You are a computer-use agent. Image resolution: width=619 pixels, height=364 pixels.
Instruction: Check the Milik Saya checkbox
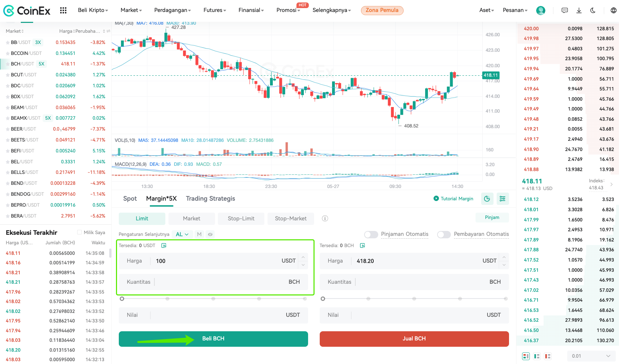click(79, 232)
